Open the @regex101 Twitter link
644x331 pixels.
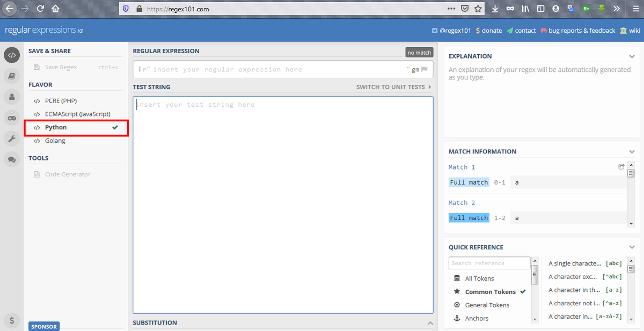click(451, 31)
